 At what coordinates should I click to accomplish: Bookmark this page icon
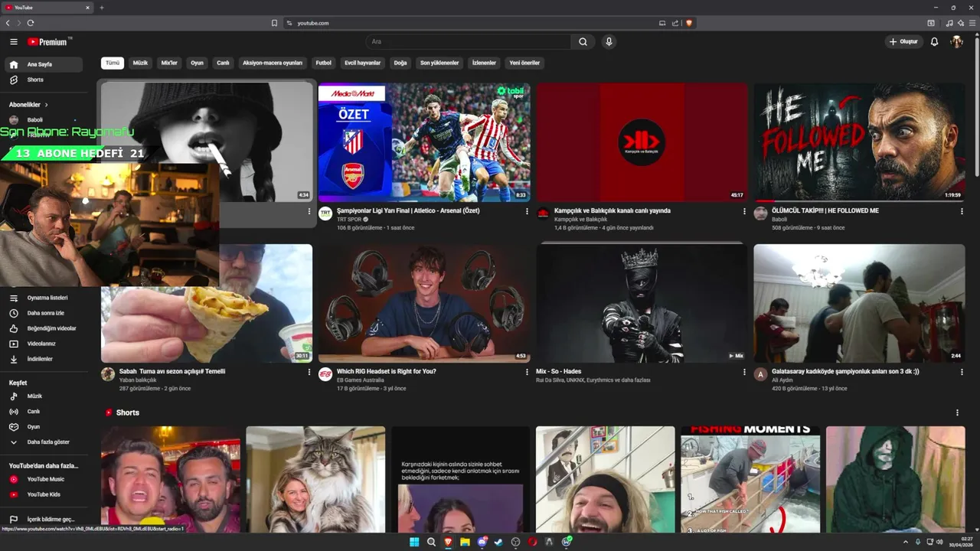tap(274, 23)
